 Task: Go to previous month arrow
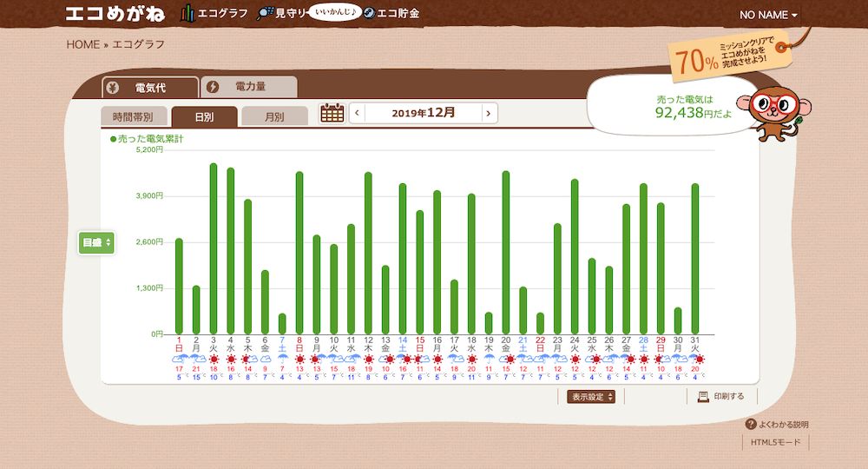[358, 113]
